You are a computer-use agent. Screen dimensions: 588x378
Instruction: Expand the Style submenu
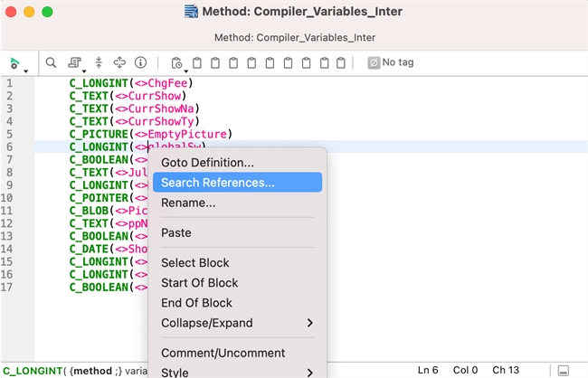(x=235, y=372)
